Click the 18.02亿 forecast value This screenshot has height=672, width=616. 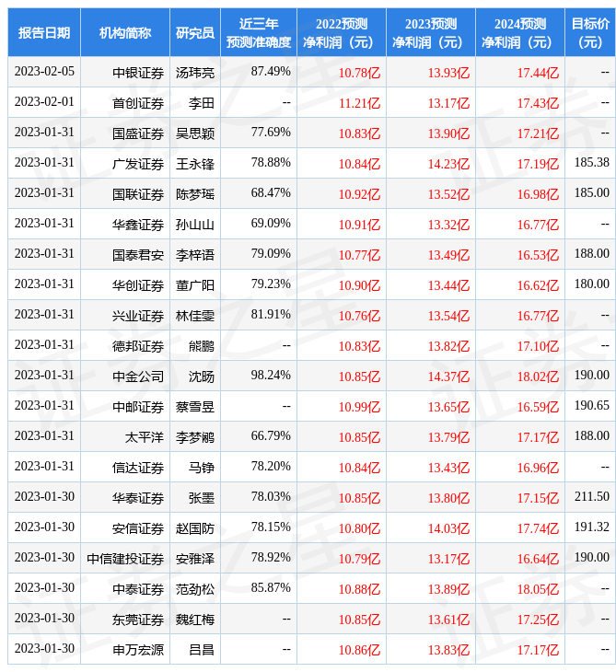point(538,377)
